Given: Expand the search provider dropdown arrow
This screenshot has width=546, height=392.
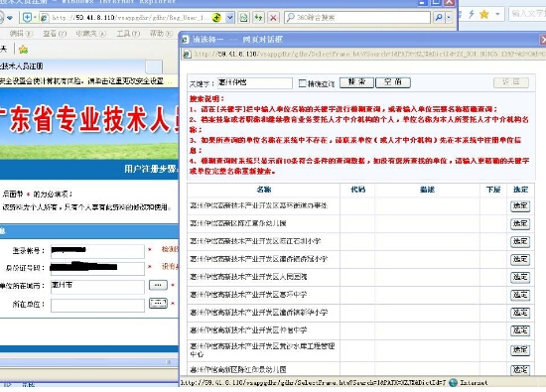Looking at the screenshot, I should pyautogui.click(x=449, y=17).
